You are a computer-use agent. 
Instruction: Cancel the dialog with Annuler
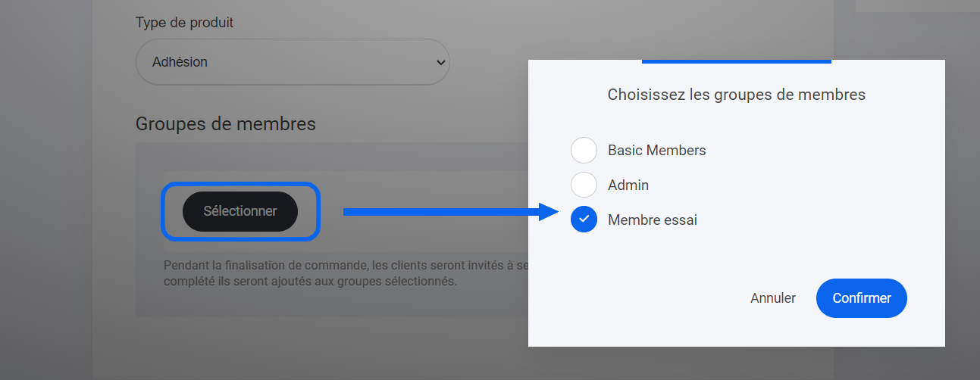coord(773,298)
